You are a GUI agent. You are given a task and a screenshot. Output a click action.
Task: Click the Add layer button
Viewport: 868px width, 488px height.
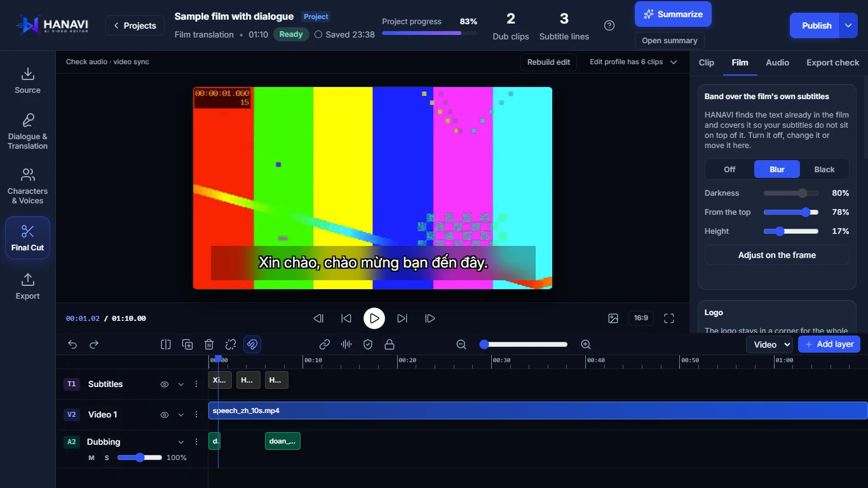pos(829,344)
